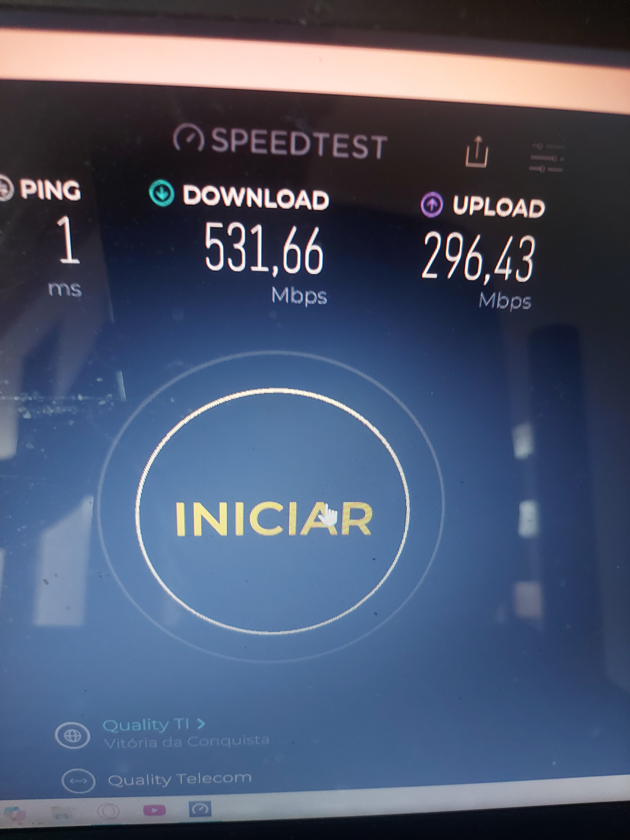Open the settings sliders icon
The width and height of the screenshot is (630, 840).
tap(547, 158)
